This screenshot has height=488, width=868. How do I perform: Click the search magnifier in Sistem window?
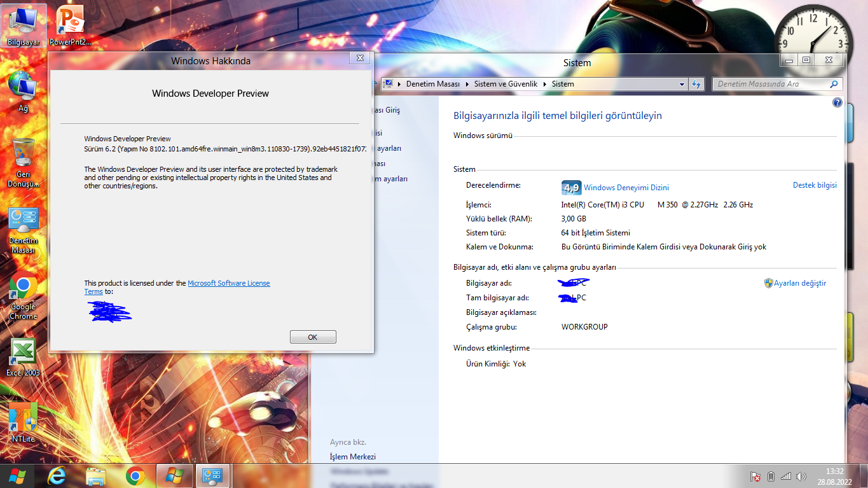click(x=834, y=84)
